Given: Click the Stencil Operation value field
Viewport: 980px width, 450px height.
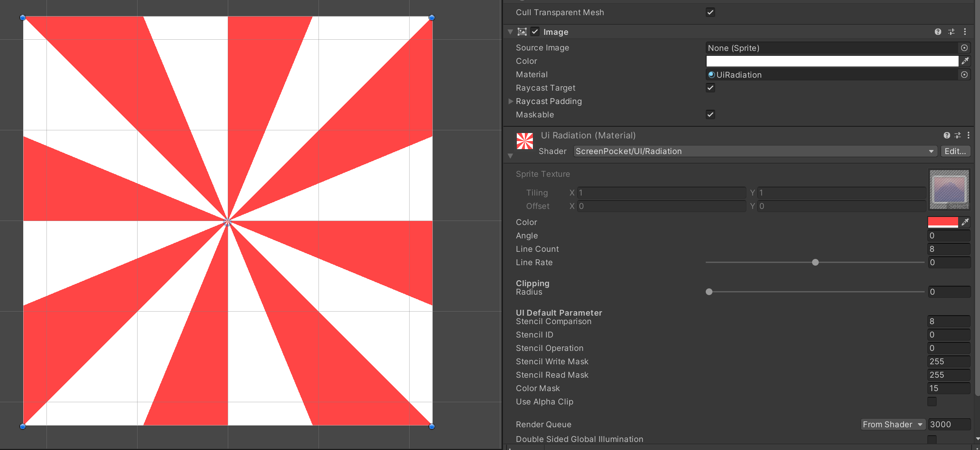Looking at the screenshot, I should [949, 348].
